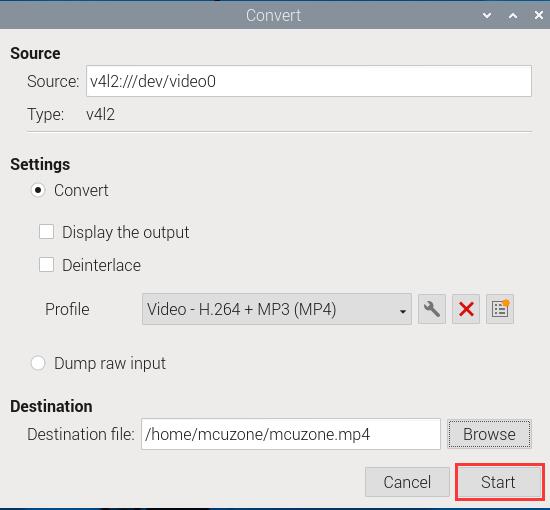Image resolution: width=550 pixels, height=510 pixels.
Task: Cancel the Convert dialog
Action: click(x=407, y=482)
